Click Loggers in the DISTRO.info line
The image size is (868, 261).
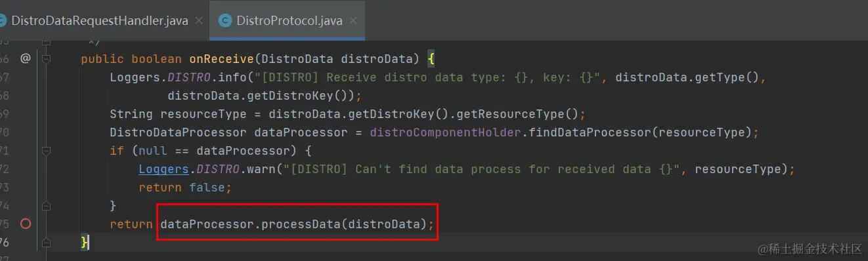click(x=135, y=77)
